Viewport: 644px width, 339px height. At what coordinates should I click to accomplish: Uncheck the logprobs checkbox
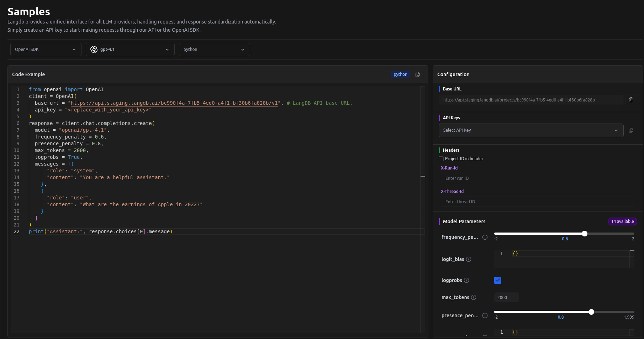point(497,280)
